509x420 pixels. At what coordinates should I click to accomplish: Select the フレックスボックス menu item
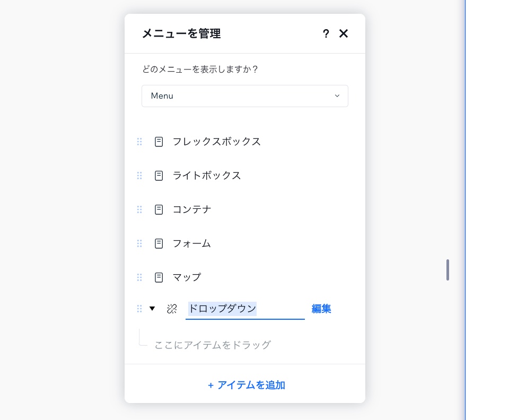click(x=216, y=142)
